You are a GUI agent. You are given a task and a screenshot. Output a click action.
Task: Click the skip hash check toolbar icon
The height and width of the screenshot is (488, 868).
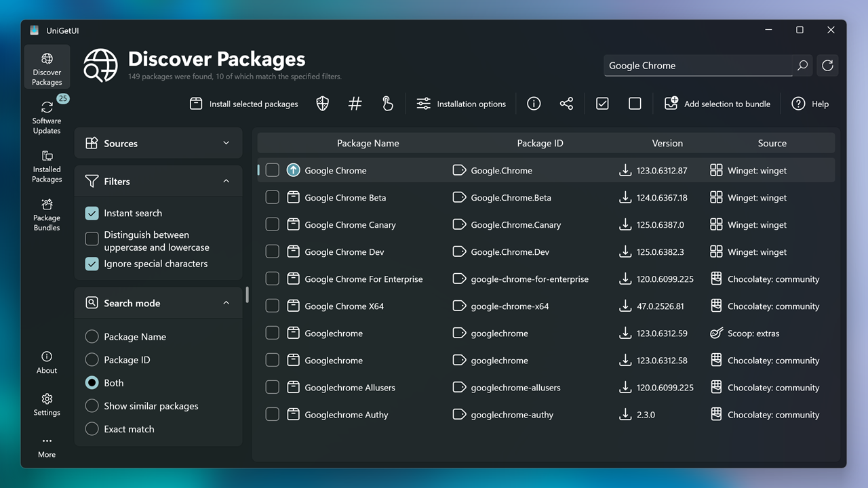[355, 103]
